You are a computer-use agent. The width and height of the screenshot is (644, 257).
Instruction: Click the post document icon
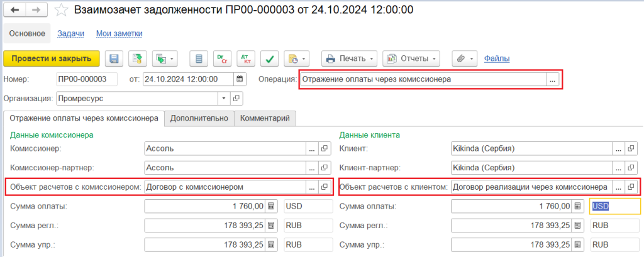[x=138, y=58]
